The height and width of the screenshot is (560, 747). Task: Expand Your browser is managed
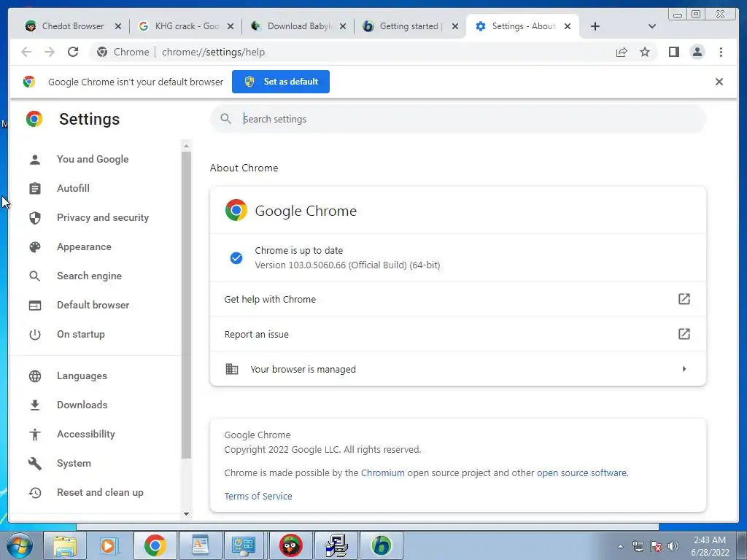click(458, 369)
